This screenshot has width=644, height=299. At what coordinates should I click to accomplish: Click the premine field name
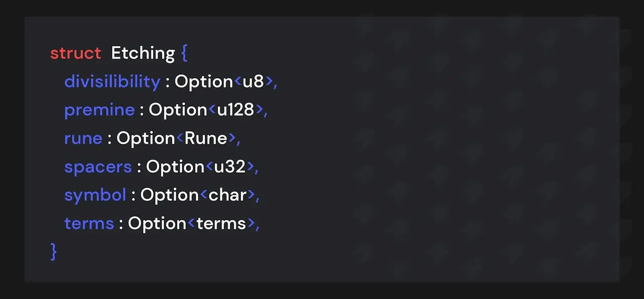[100, 110]
